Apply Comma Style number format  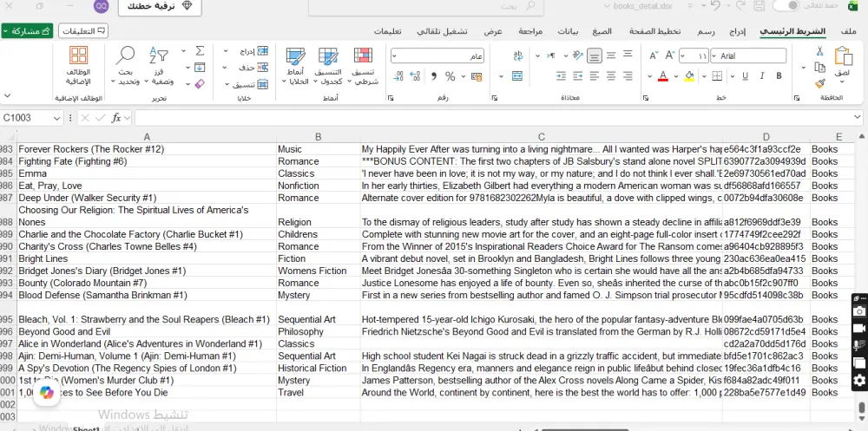(x=434, y=76)
